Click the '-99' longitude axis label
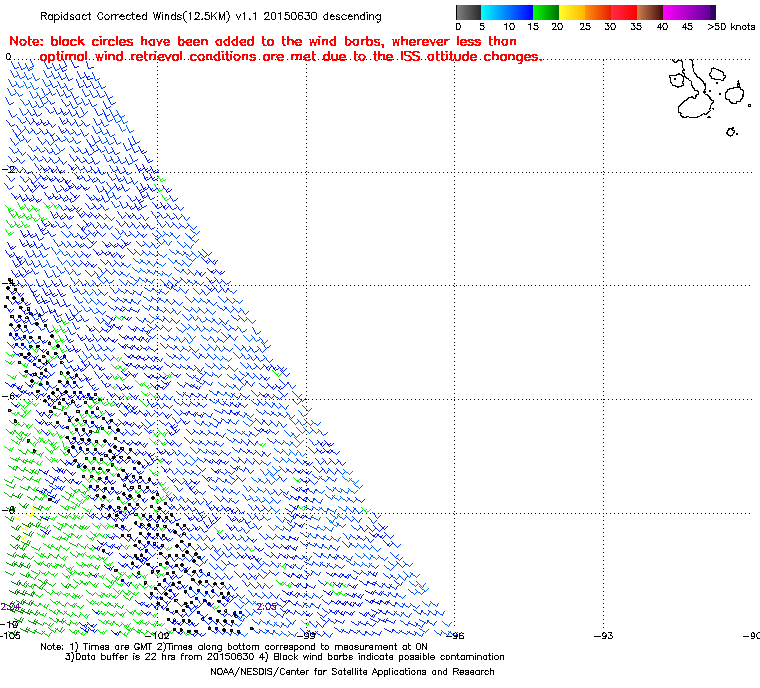This screenshot has width=760, height=688. tap(306, 635)
